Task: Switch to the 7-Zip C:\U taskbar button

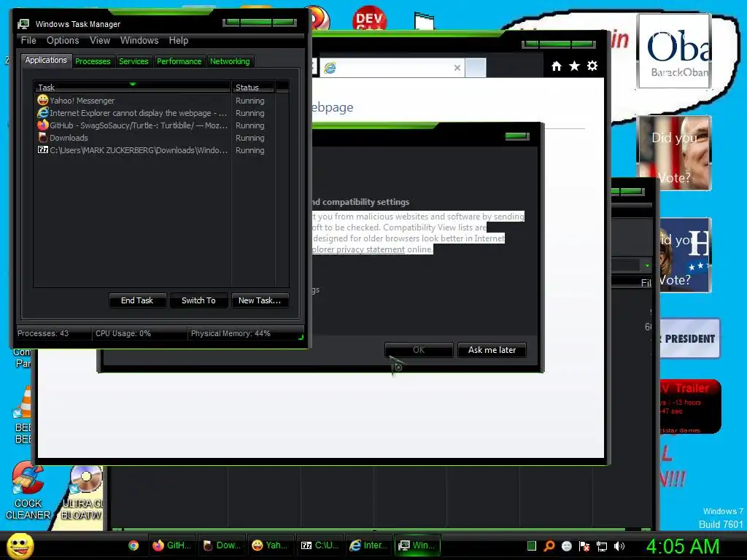Action: 320,545
